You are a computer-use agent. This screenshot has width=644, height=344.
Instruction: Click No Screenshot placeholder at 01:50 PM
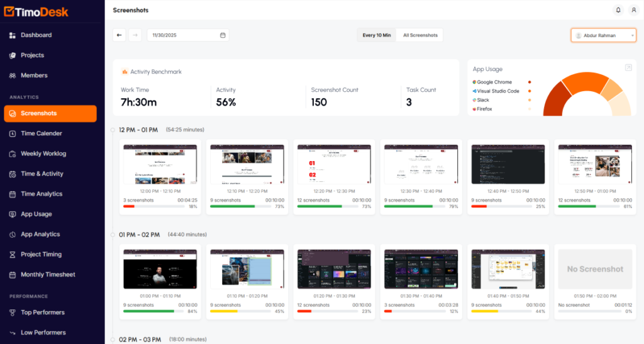point(595,269)
